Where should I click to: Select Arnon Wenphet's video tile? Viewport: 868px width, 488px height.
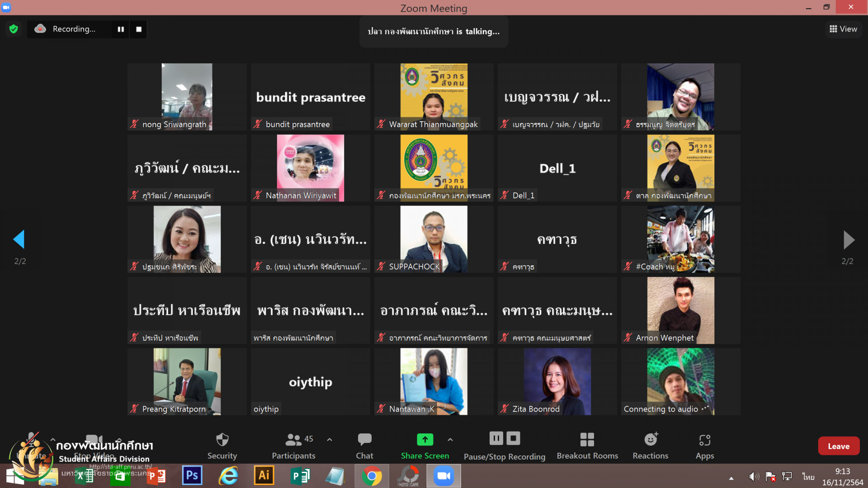pyautogui.click(x=680, y=310)
